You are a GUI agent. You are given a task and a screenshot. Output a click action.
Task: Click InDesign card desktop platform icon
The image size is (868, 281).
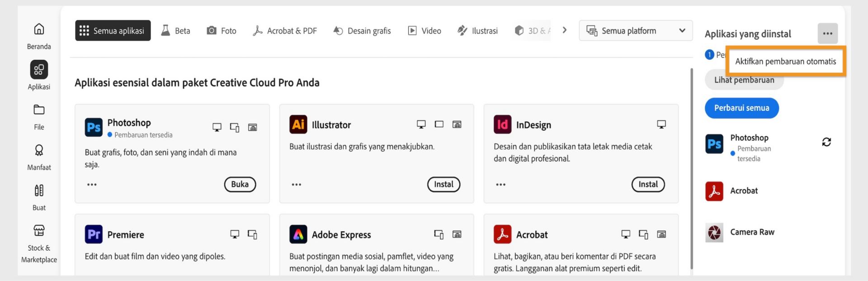pos(661,124)
